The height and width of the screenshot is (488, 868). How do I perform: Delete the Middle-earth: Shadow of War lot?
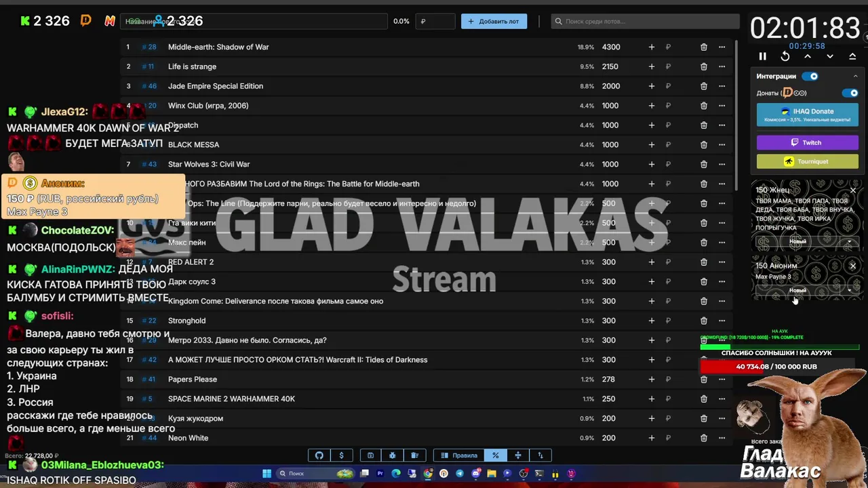pyautogui.click(x=704, y=47)
